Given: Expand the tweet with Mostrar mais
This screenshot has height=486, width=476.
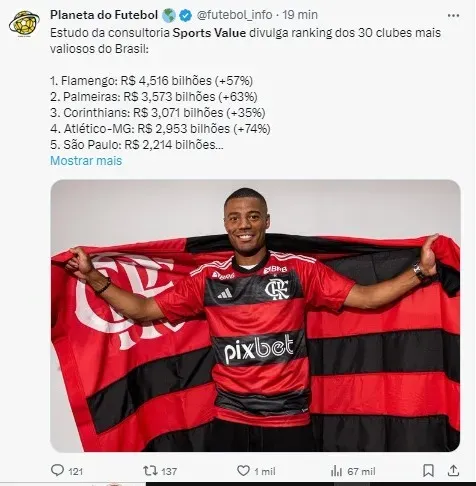Looking at the screenshot, I should [x=86, y=161].
